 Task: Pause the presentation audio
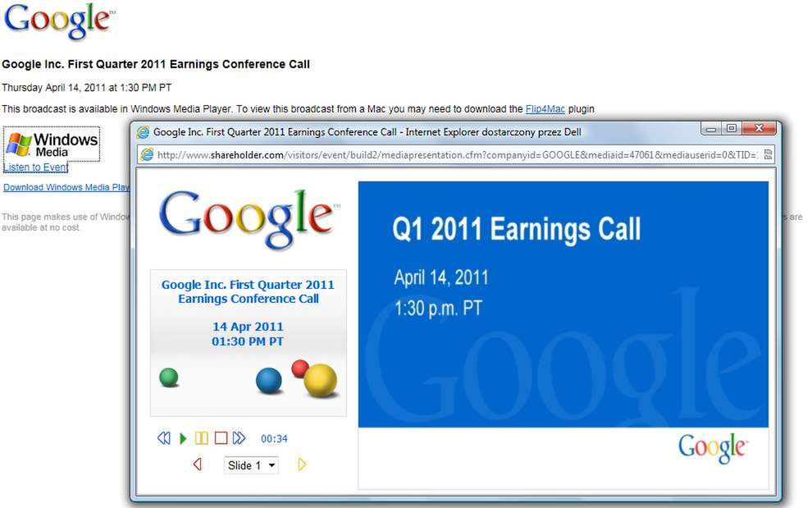point(202,438)
